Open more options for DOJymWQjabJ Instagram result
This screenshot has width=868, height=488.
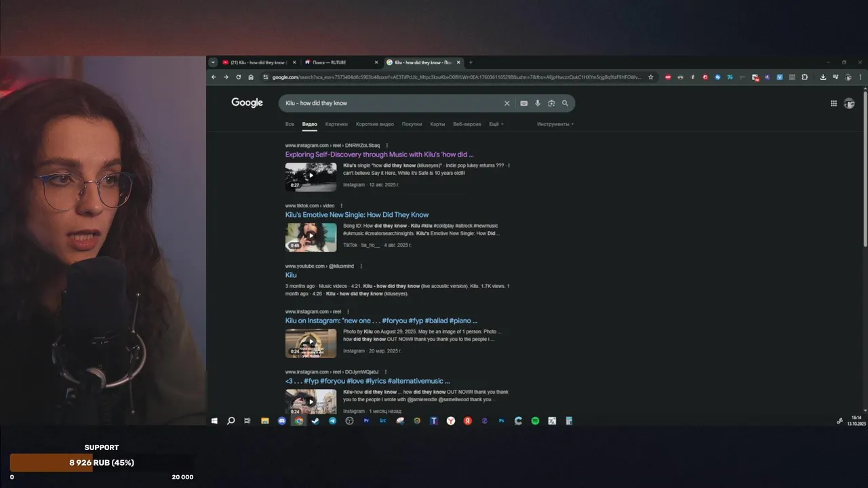[386, 372]
